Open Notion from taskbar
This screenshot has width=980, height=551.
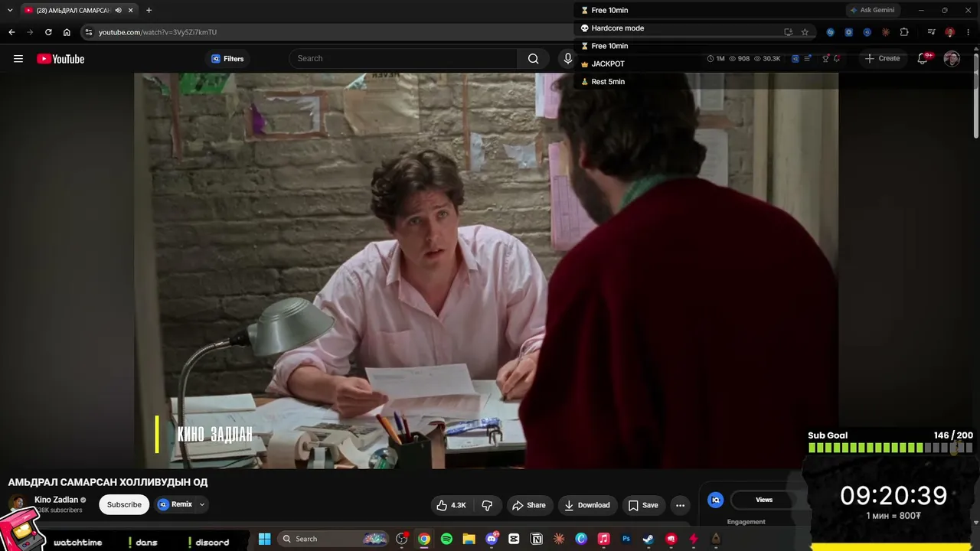tap(537, 539)
